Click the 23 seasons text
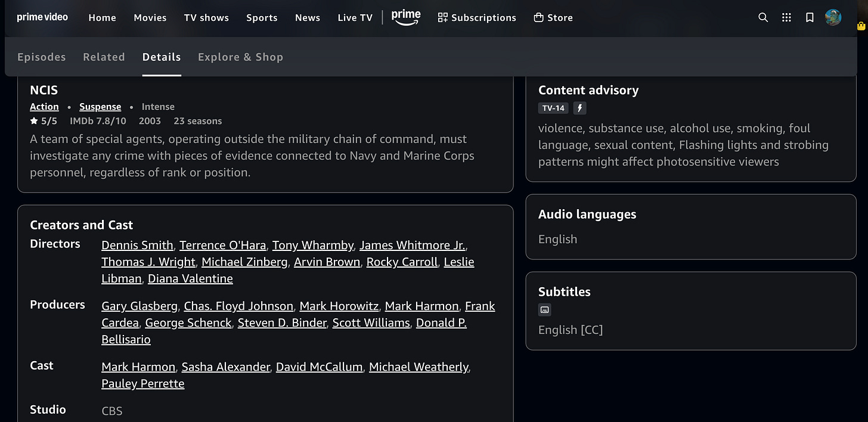 tap(198, 121)
